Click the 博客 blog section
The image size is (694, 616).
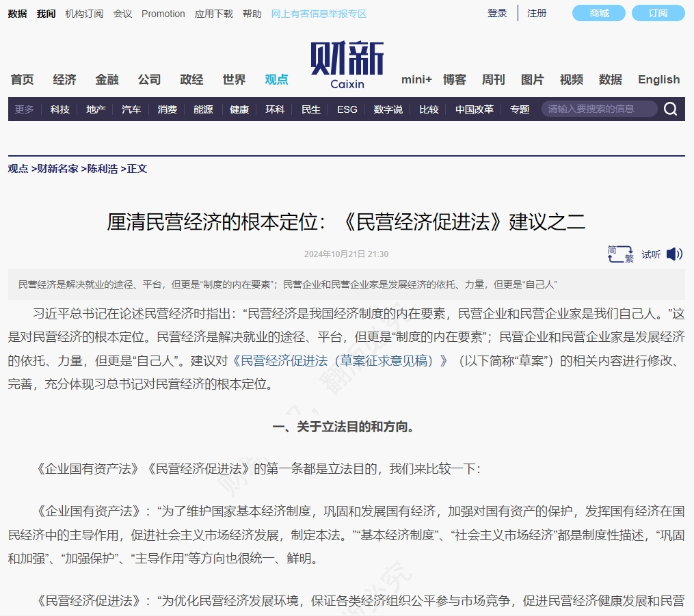click(454, 80)
